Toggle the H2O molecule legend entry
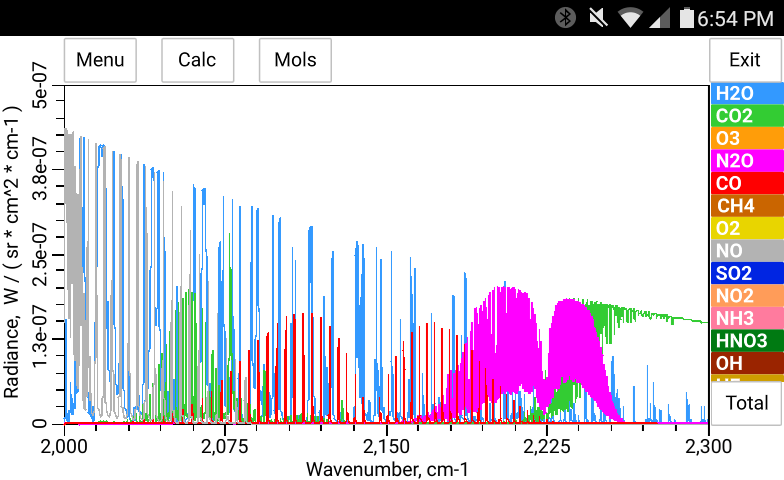This screenshot has width=784, height=480. click(x=746, y=94)
